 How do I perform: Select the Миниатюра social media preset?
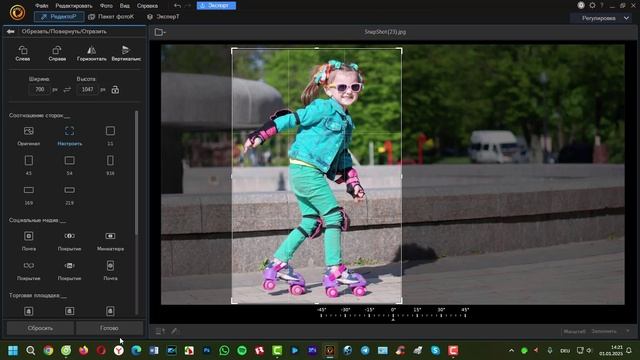point(110,241)
